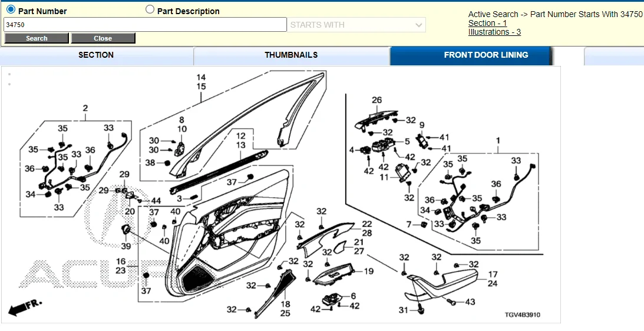The height and width of the screenshot is (331, 644).
Task: Follow the Illustrations - 3 link
Action: click(494, 32)
